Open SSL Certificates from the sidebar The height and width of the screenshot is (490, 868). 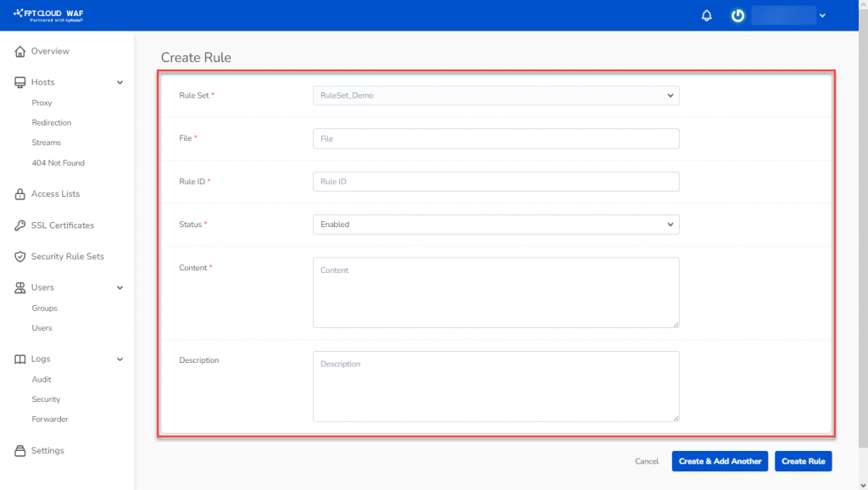point(19,225)
